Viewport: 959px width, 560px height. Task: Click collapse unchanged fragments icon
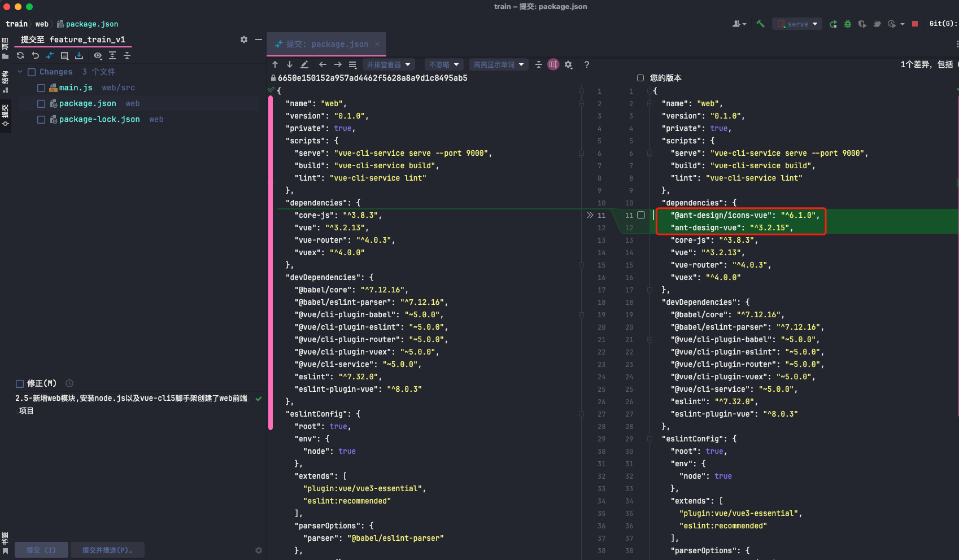point(539,64)
